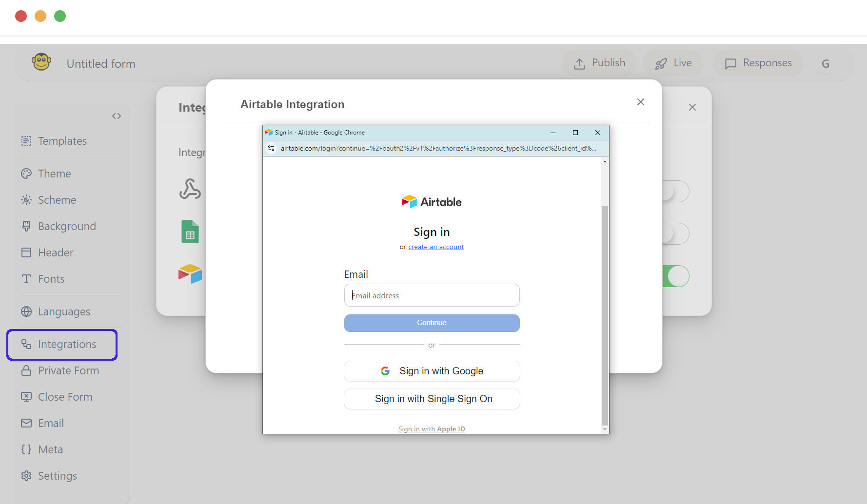
Task: Click the green macOS zoom dot
Action: click(60, 16)
